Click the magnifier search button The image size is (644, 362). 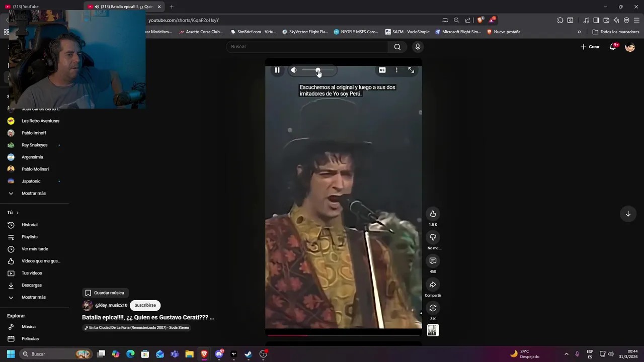click(397, 47)
